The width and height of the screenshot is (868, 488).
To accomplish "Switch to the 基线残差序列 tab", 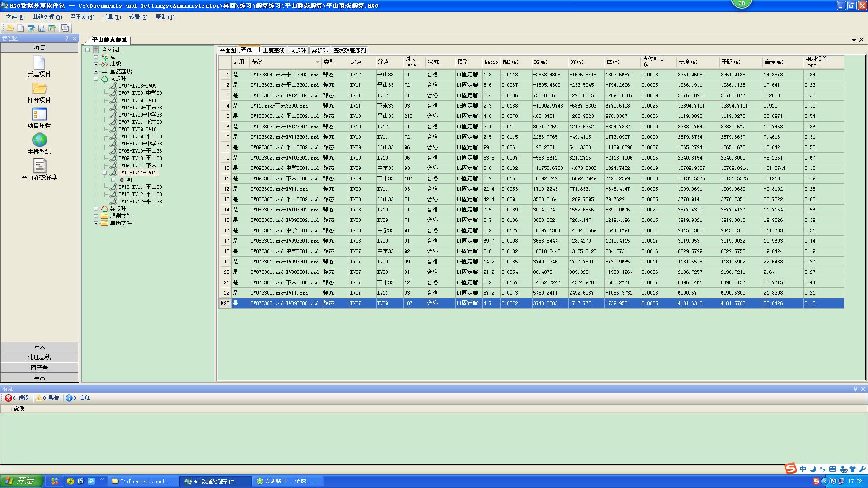I will click(349, 50).
